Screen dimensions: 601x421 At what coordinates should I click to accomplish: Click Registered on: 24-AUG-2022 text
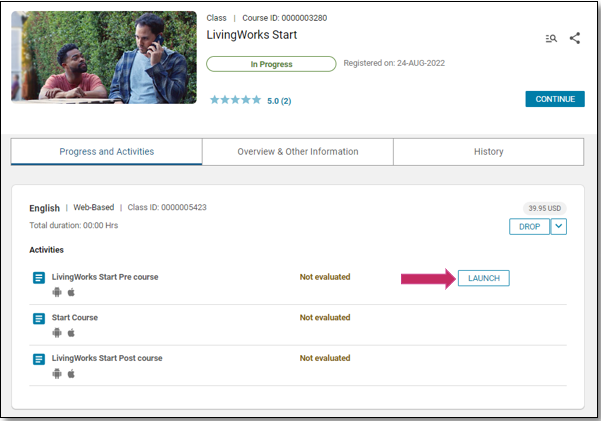click(394, 63)
